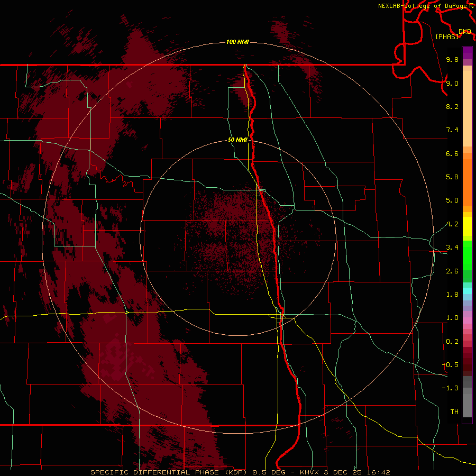
Task: Click the -1.3 scale value
Action: [450, 388]
